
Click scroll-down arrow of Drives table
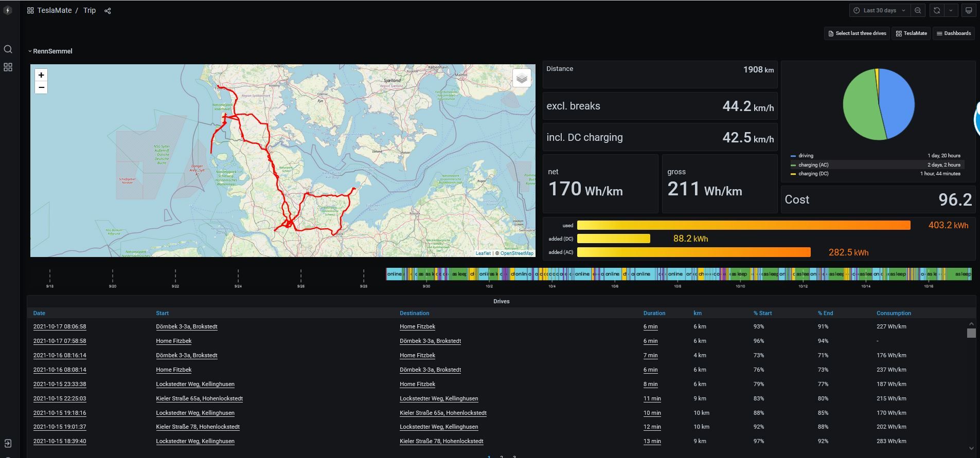[971, 449]
